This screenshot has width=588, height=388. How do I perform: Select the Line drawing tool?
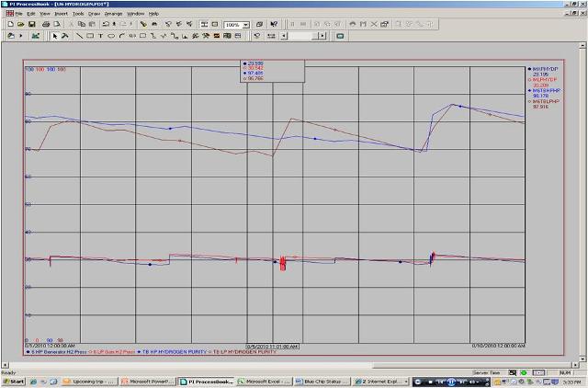[x=79, y=36]
